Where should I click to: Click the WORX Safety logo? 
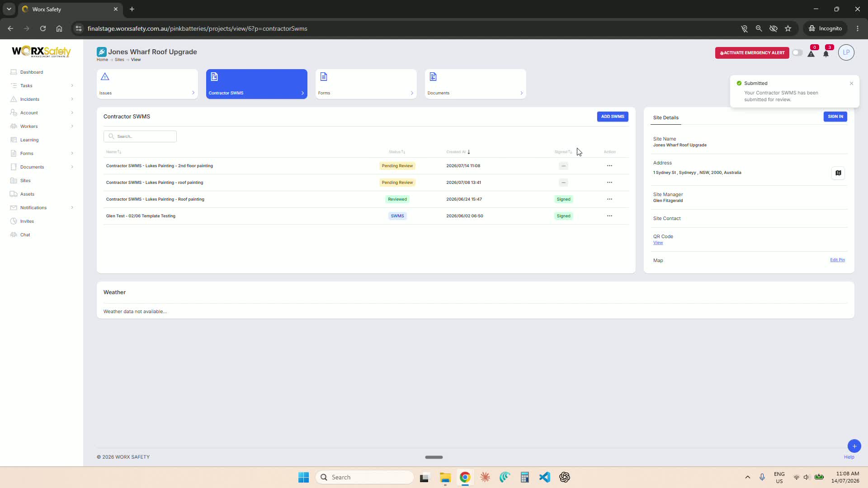point(41,52)
